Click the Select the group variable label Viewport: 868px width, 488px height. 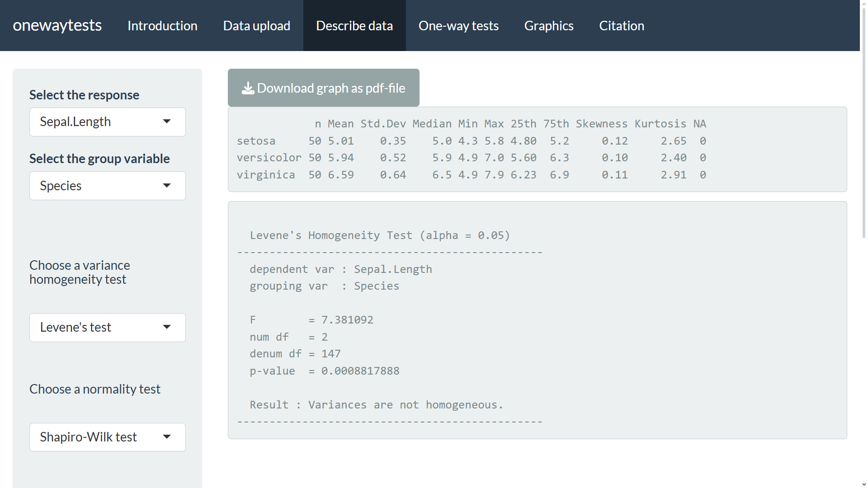pos(99,159)
